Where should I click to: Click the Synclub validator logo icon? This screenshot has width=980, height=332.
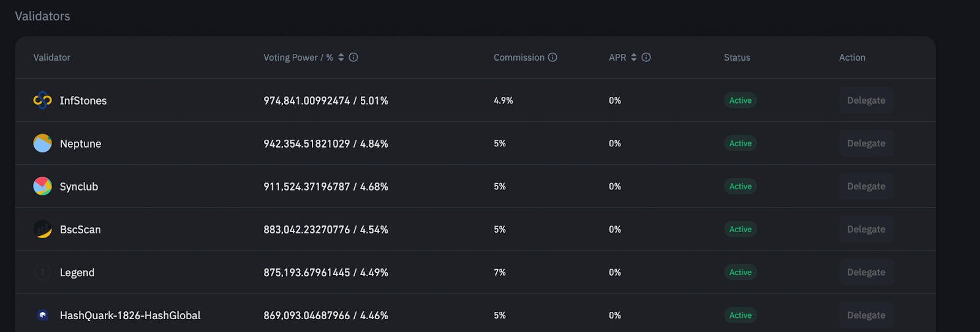42,186
